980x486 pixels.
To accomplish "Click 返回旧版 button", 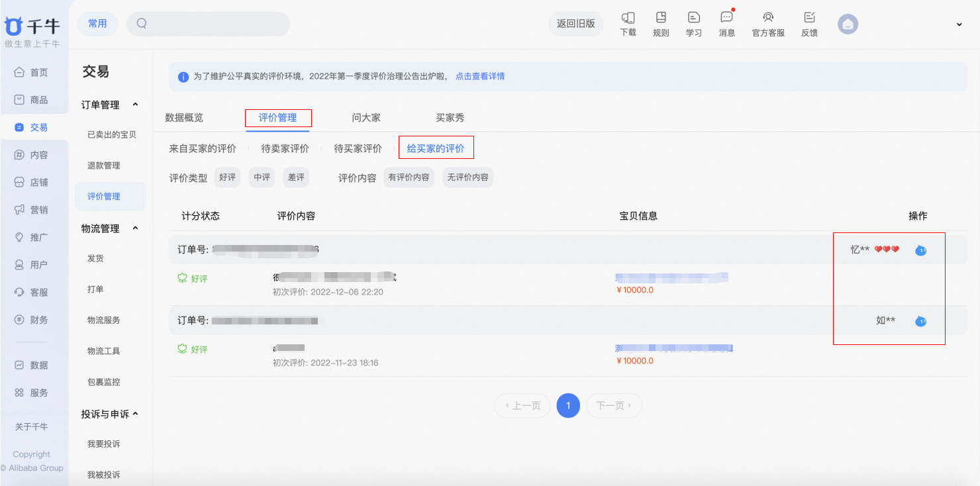I will (576, 24).
